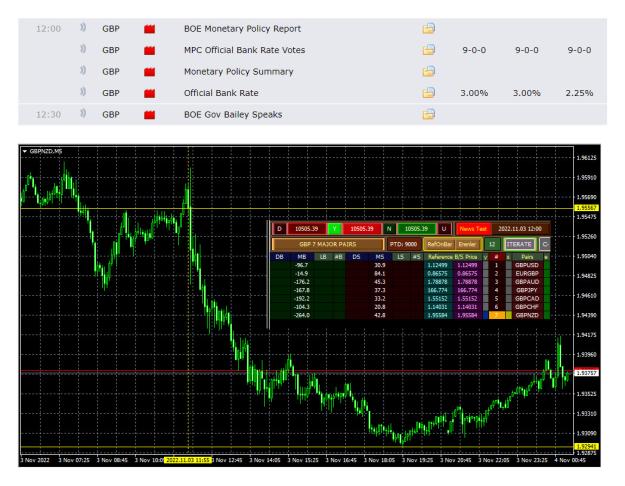
Task: Toggle sound alert for BOE Gov Bailey Speaks
Action: (83, 113)
